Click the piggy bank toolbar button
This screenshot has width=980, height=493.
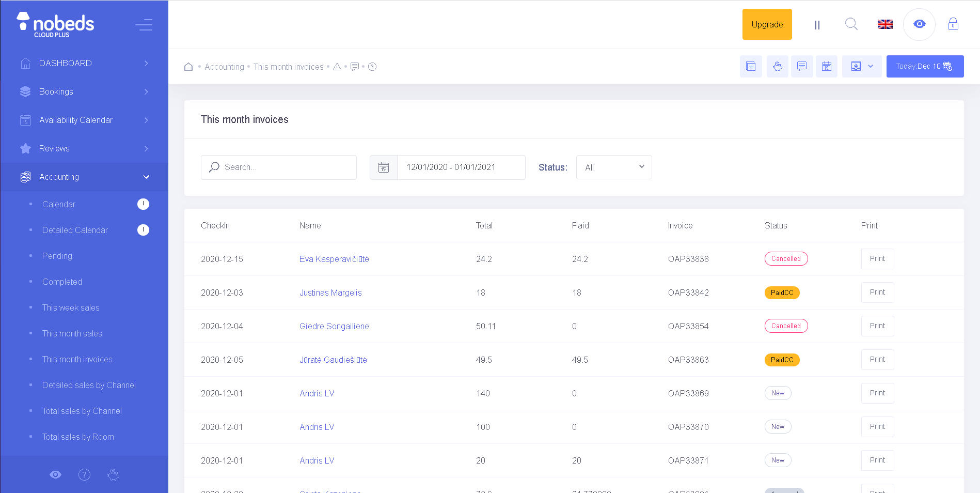(x=777, y=66)
